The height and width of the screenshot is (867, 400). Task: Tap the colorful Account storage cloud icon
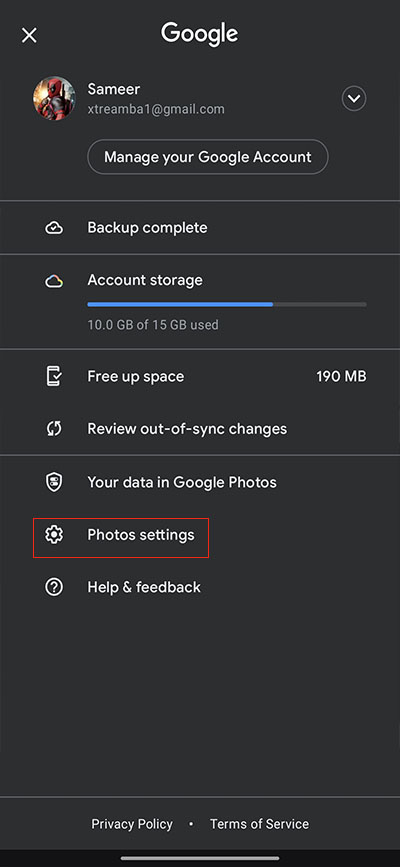pyautogui.click(x=54, y=281)
